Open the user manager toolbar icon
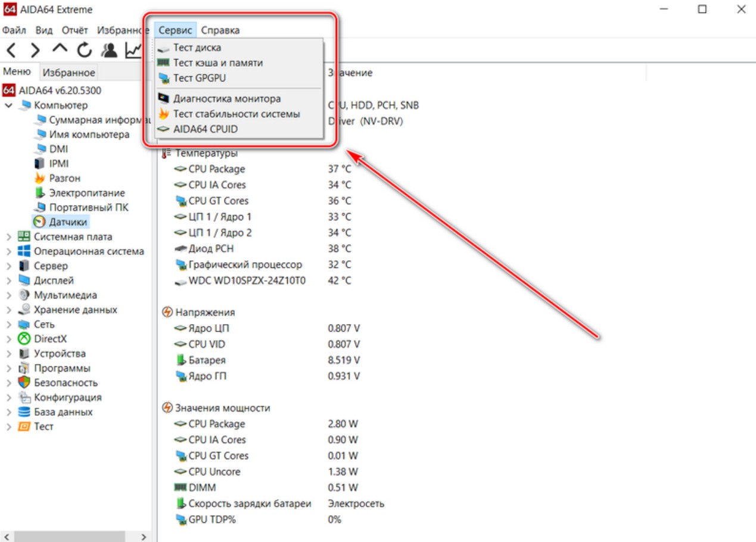756x542 pixels. pyautogui.click(x=109, y=51)
